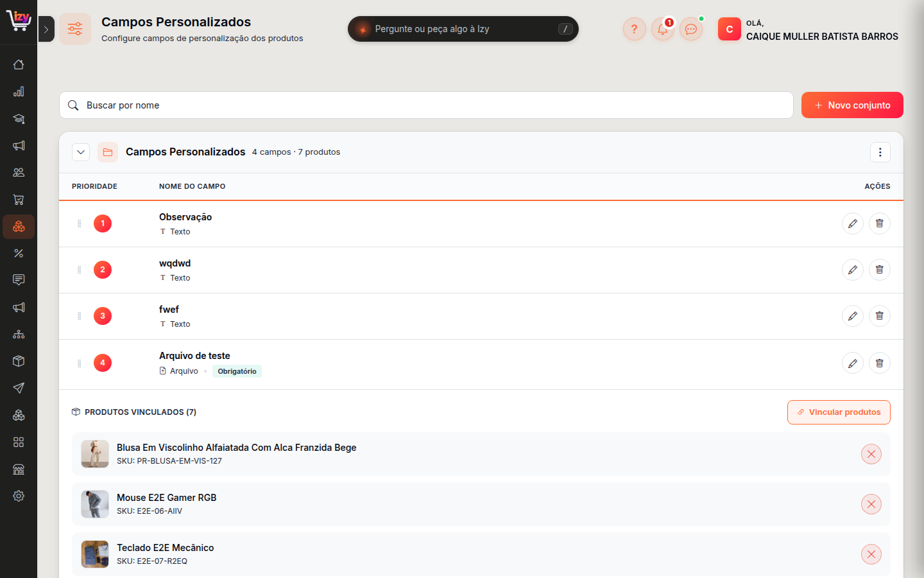The height and width of the screenshot is (578, 924).
Task: Open the storefront icon in sidebar
Action: [19, 469]
